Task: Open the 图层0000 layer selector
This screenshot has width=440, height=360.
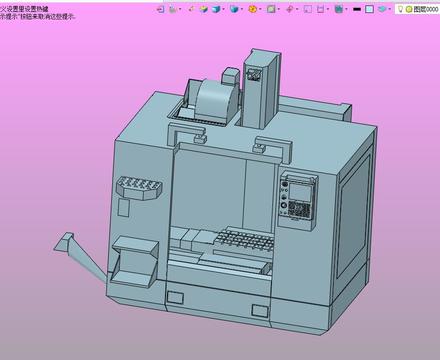Action: coord(426,10)
